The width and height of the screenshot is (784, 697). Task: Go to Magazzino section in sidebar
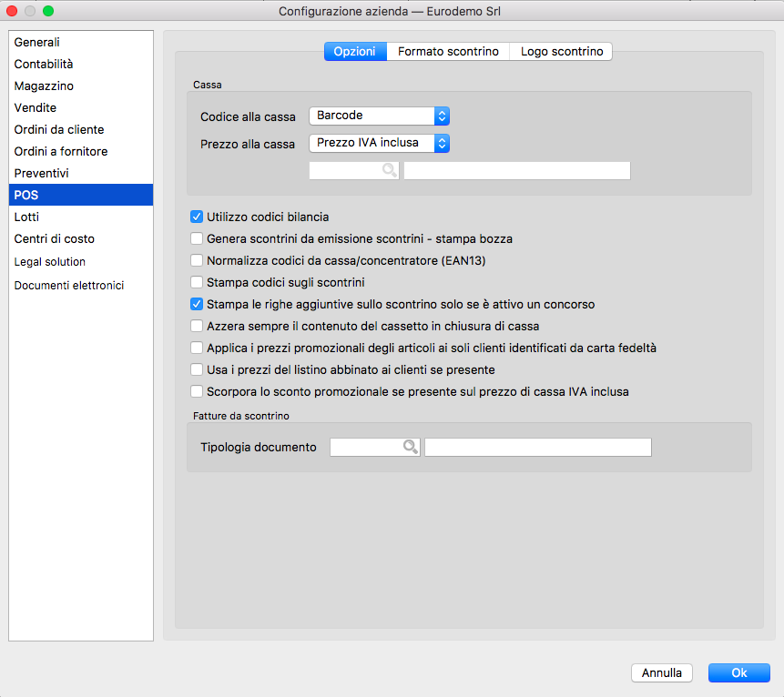(44, 86)
